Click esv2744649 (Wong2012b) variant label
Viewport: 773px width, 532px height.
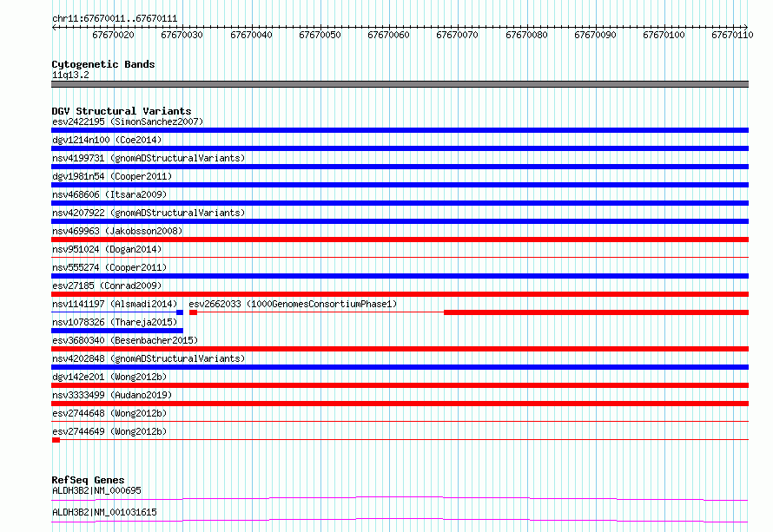[109, 431]
